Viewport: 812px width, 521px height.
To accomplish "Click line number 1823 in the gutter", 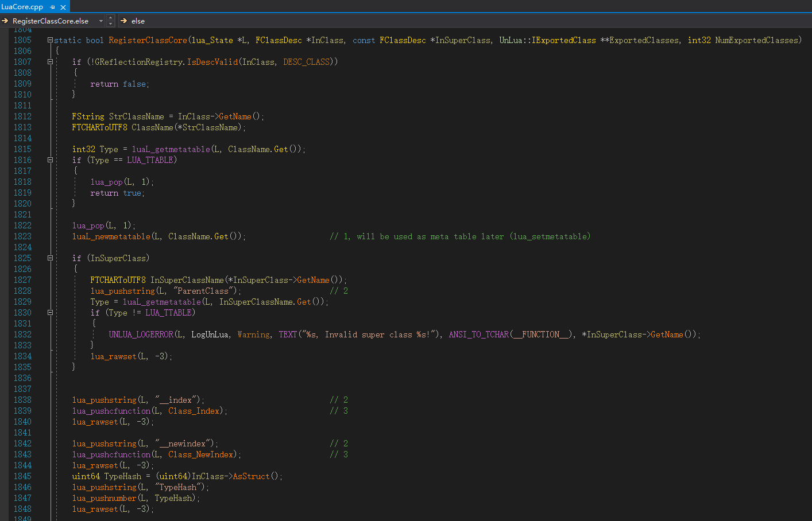I will pyautogui.click(x=22, y=236).
